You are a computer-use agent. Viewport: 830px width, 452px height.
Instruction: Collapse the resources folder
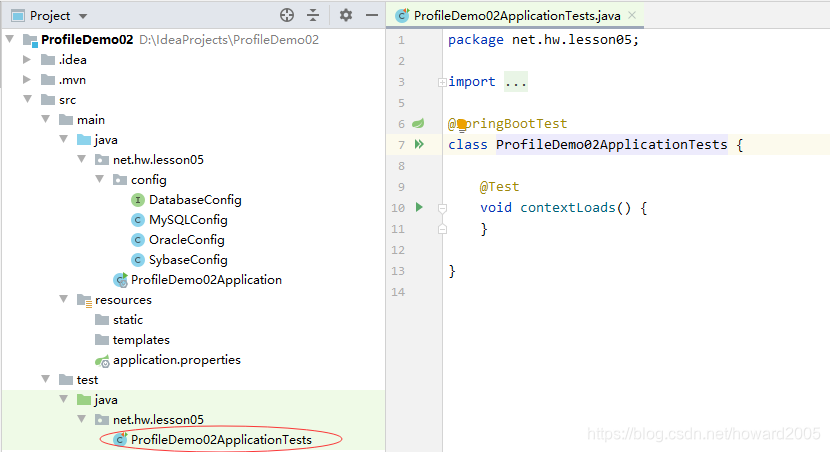point(64,299)
